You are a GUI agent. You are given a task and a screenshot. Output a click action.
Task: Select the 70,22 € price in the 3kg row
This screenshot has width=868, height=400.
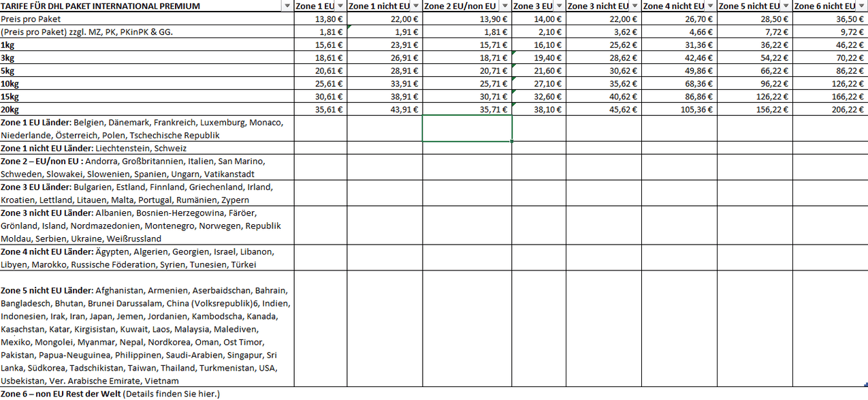point(831,58)
